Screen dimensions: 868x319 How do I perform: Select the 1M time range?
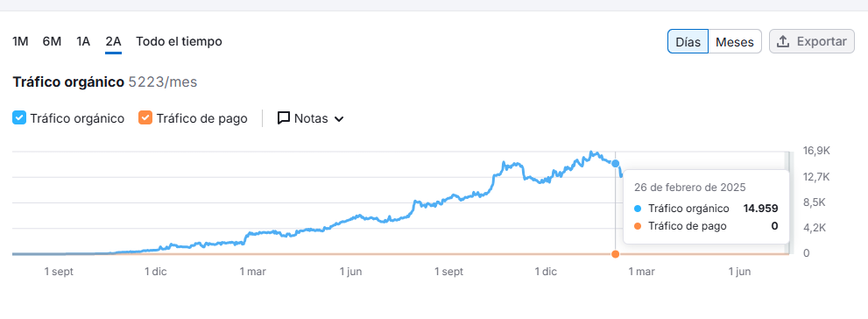[x=20, y=41]
